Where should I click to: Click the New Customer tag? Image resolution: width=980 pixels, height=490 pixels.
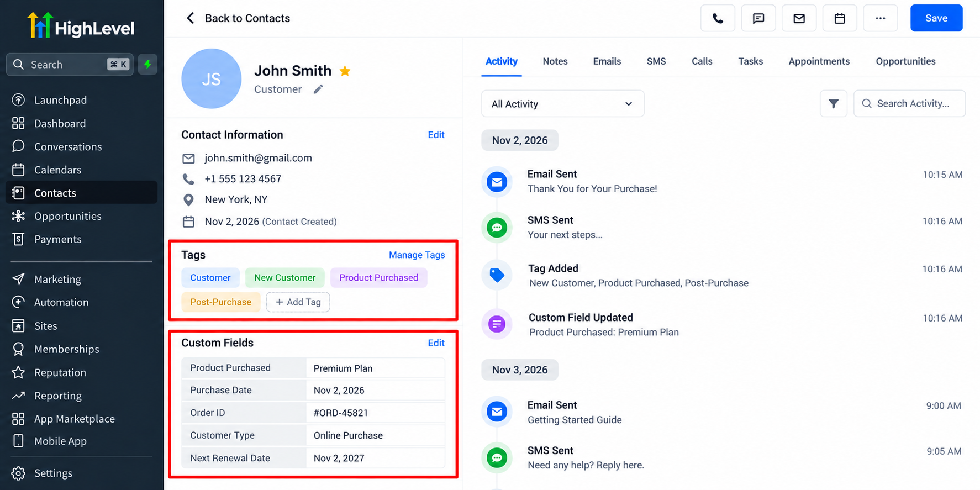[x=284, y=277]
